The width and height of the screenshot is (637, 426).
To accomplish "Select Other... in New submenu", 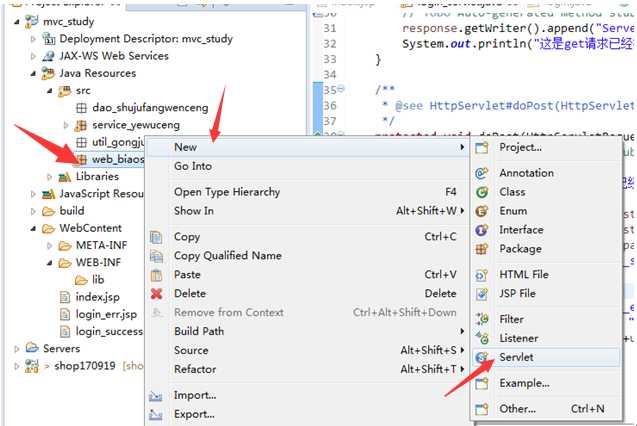I will pyautogui.click(x=546, y=409).
